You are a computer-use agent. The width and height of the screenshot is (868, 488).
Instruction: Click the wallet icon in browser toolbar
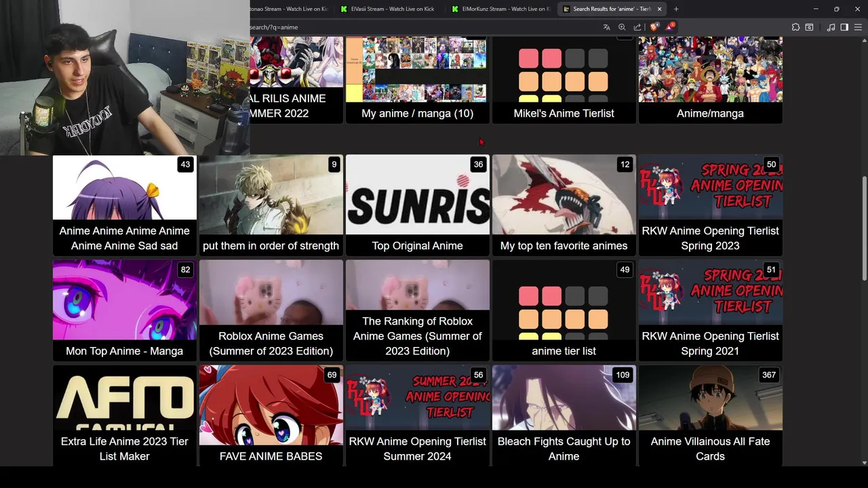tap(809, 27)
